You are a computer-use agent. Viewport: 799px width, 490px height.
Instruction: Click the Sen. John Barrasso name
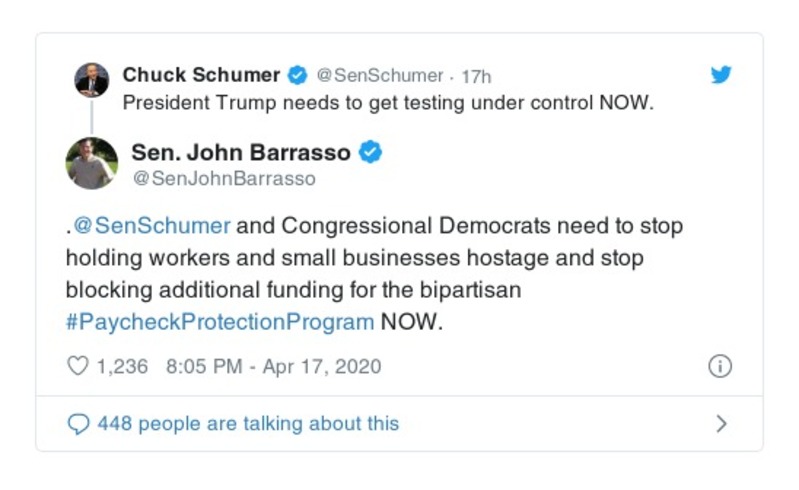click(x=240, y=153)
